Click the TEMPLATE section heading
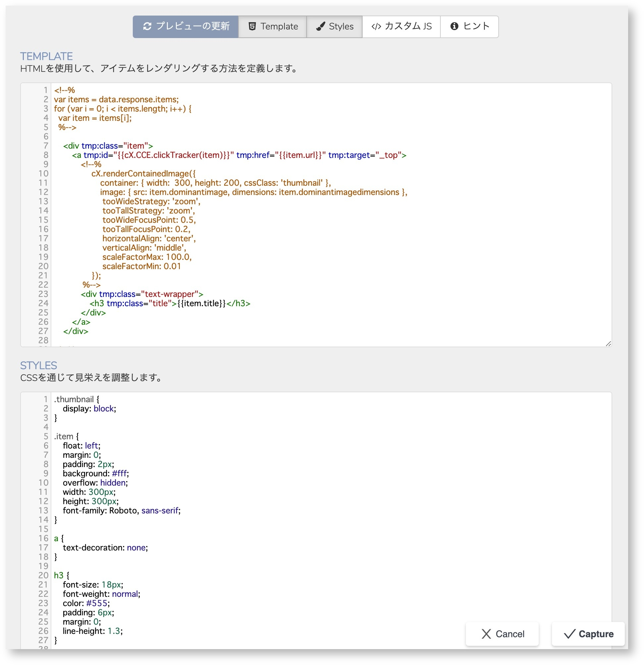The height and width of the screenshot is (665, 644). [46, 56]
